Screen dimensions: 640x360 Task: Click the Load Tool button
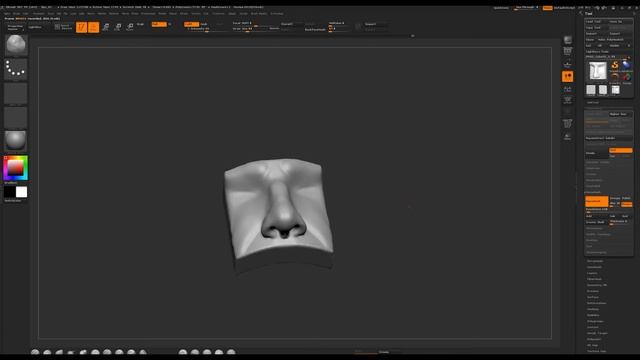tap(597, 21)
